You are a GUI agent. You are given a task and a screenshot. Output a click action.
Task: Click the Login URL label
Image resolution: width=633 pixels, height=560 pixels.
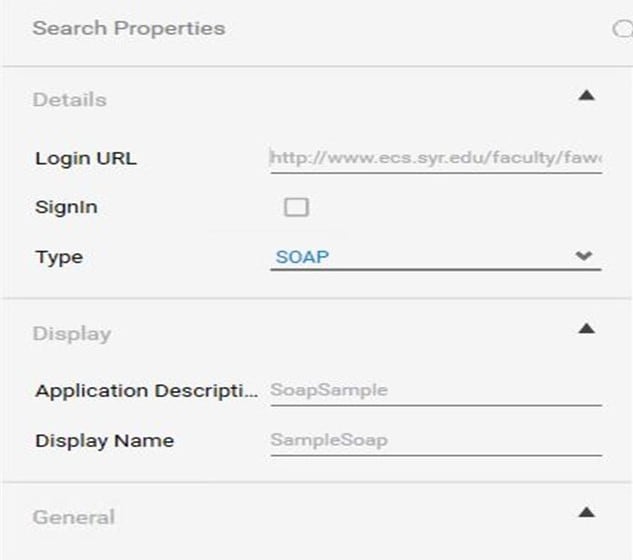pos(86,158)
